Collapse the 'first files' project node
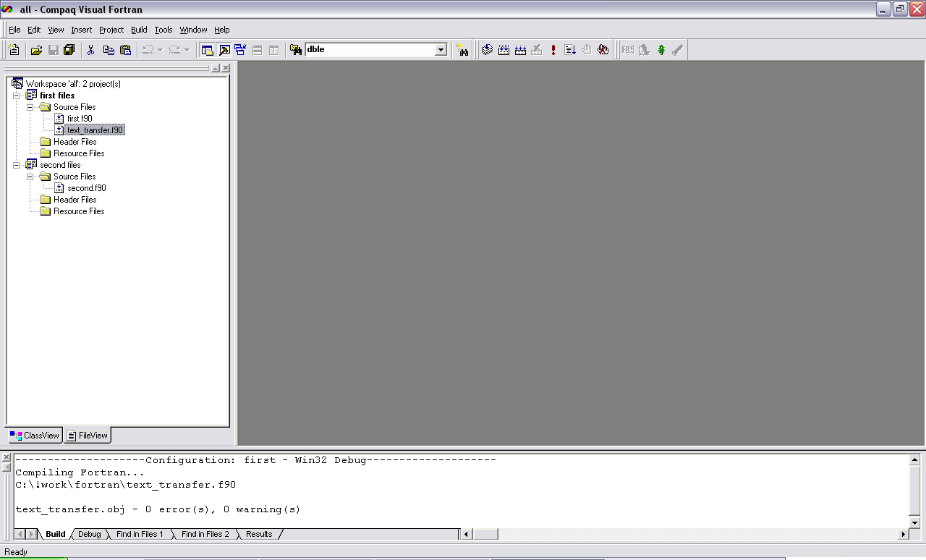The height and width of the screenshot is (560, 926). [17, 96]
